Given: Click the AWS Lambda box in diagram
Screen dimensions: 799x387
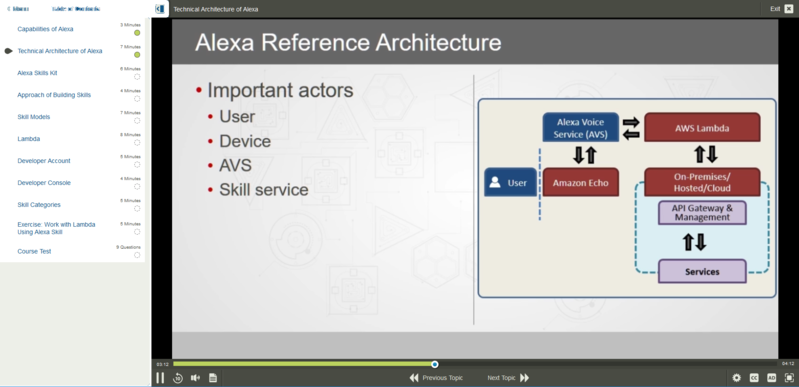Looking at the screenshot, I should tap(702, 128).
